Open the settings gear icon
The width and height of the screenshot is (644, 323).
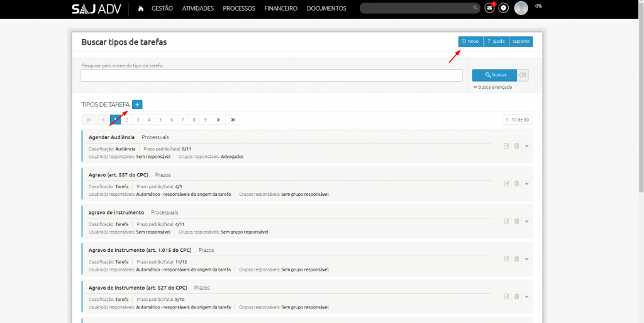coord(504,8)
